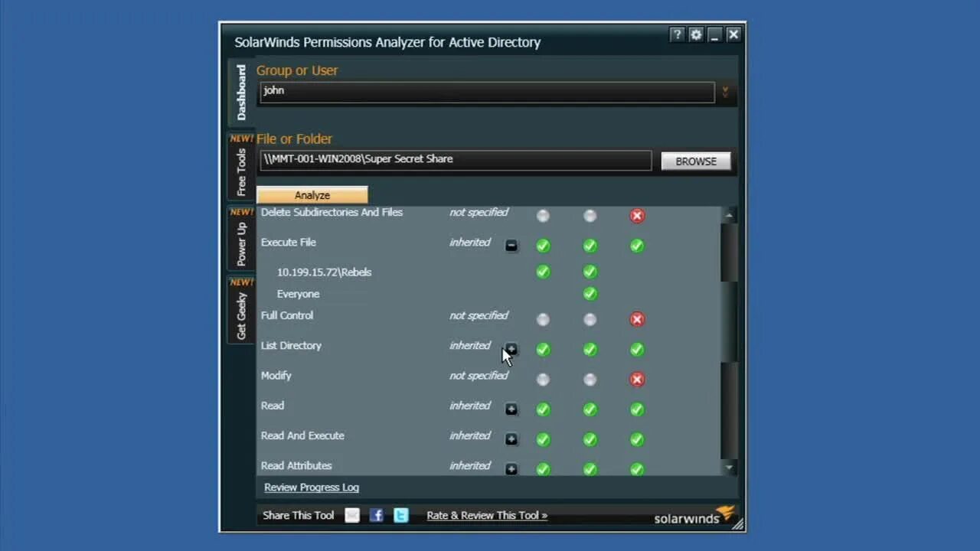Click Delete Subdirectories And Files label

332,212
